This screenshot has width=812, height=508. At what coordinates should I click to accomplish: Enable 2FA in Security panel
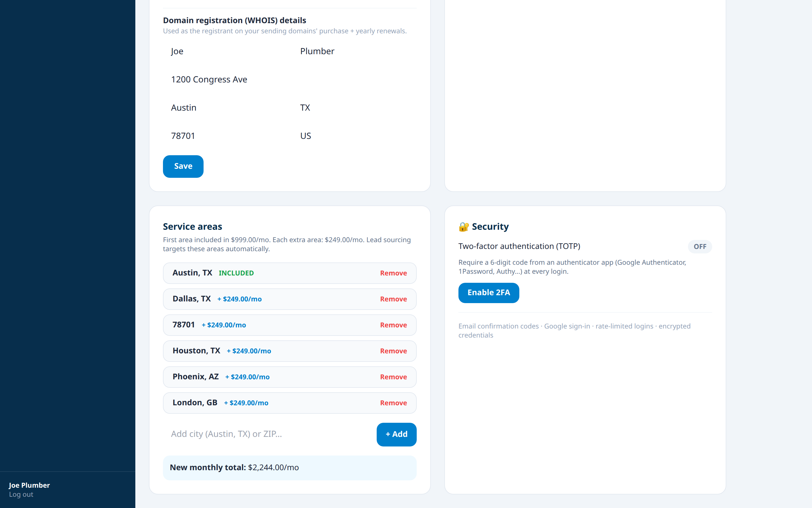coord(489,293)
